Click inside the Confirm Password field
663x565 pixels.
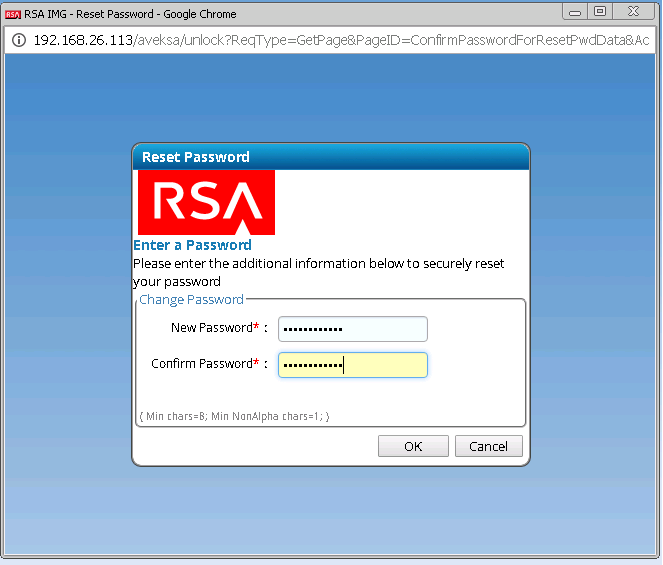pos(352,365)
